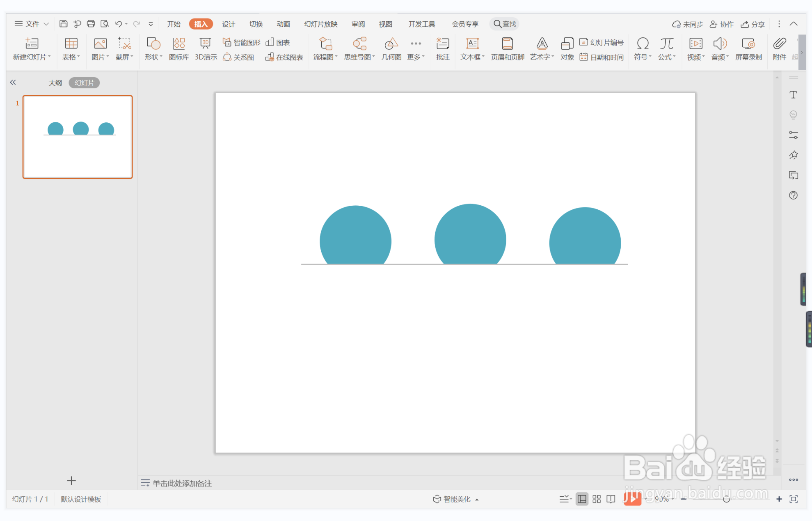This screenshot has width=812, height=521.
Task: Click the 分享 share button
Action: [753, 24]
